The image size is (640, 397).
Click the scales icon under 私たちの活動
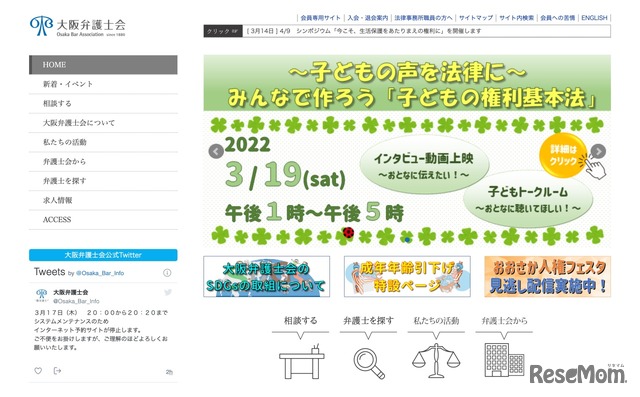(436, 360)
